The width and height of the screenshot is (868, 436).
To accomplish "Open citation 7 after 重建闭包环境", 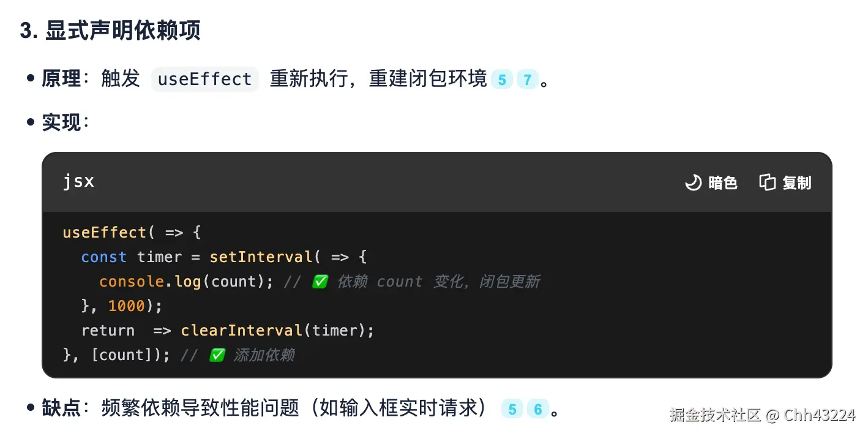I will pos(527,80).
